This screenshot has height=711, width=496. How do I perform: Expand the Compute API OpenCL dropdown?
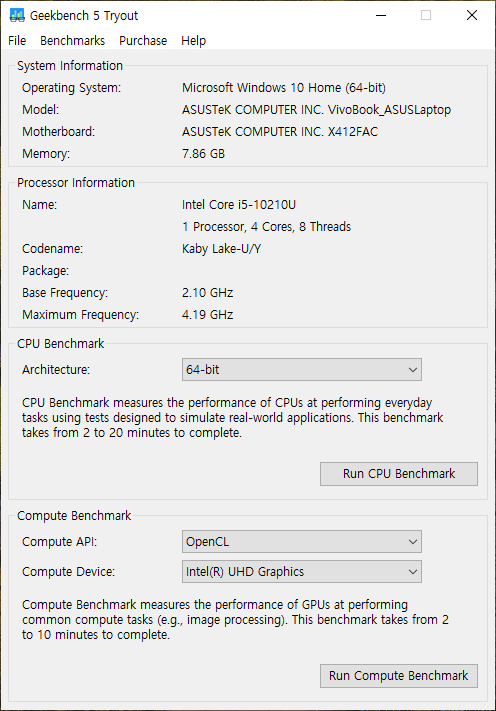tap(301, 541)
